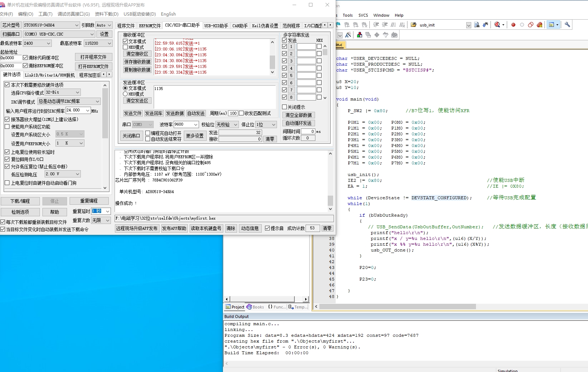Open 最高波特率 115200 dropdown
The image size is (588, 372).
(x=98, y=43)
